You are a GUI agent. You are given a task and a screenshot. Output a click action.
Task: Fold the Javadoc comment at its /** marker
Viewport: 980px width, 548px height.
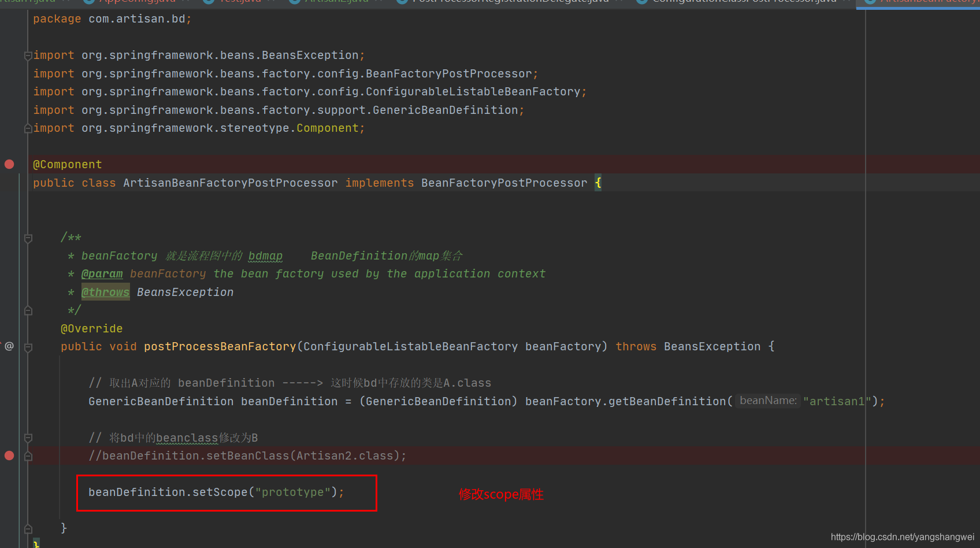(x=28, y=238)
